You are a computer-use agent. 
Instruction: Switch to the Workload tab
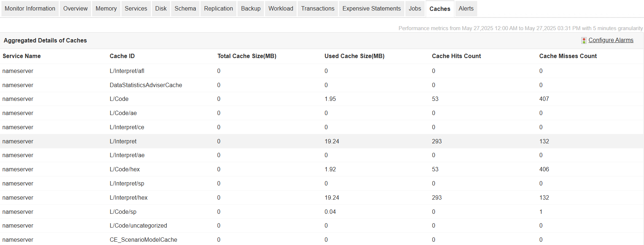(x=281, y=8)
